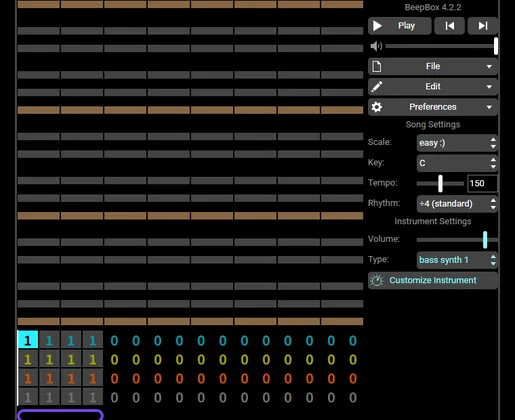515x420 pixels.
Task: Select first pattern box in gray channel
Action: [28, 397]
